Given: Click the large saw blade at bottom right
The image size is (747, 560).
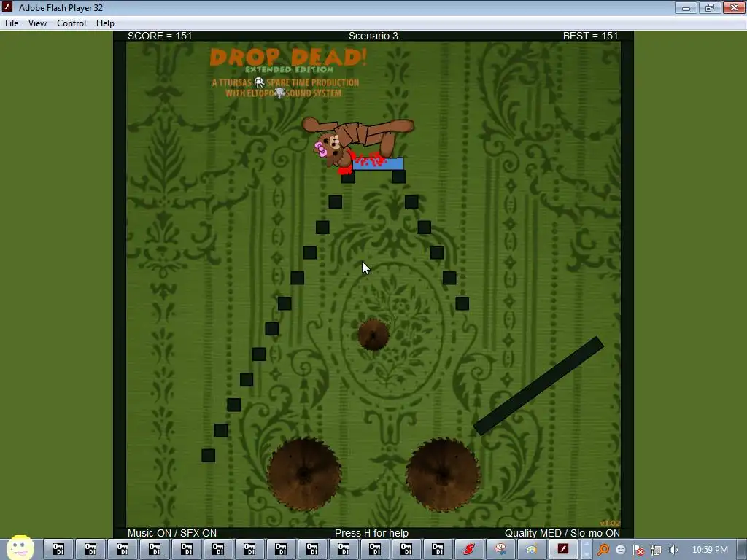Looking at the screenshot, I should [443, 475].
